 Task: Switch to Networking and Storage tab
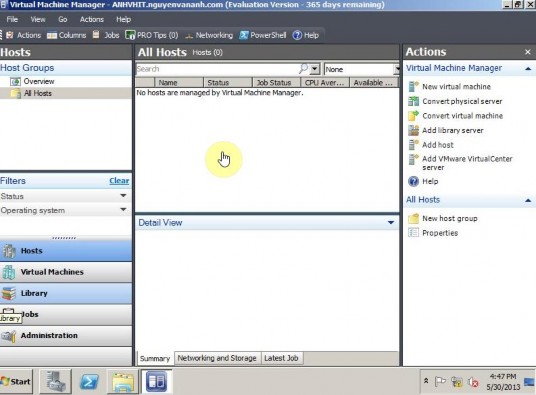pyautogui.click(x=217, y=358)
